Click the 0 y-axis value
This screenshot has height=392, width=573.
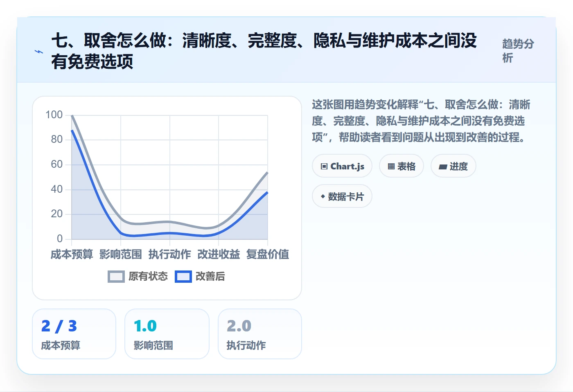(x=60, y=239)
